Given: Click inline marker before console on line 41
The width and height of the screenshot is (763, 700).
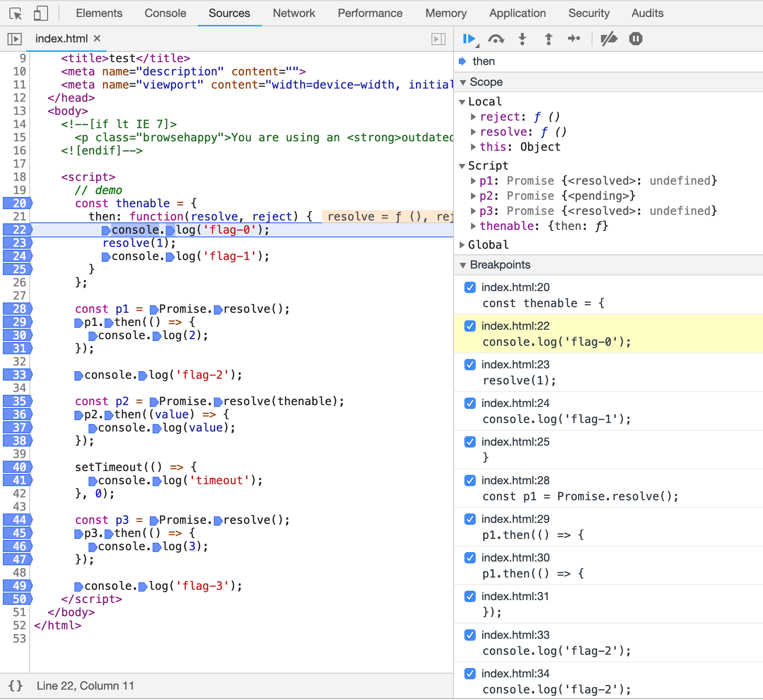Looking at the screenshot, I should point(93,481).
